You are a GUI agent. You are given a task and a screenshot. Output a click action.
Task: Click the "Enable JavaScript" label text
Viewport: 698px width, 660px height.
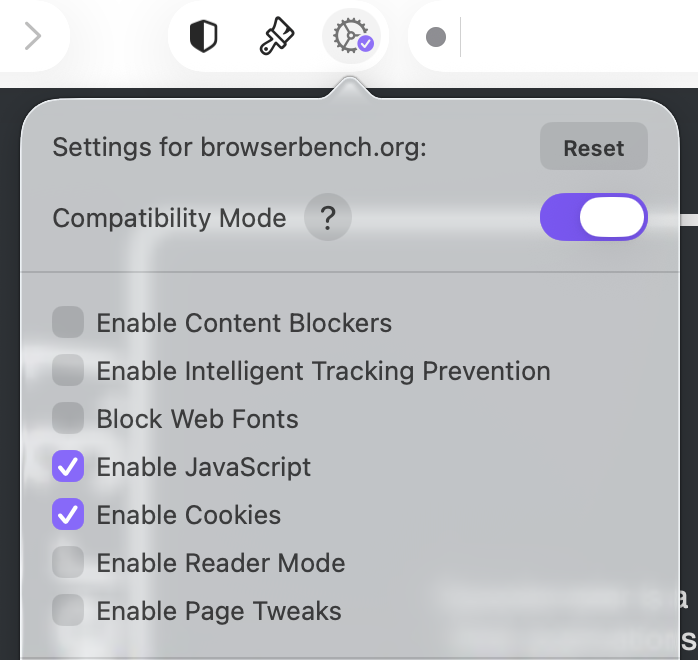pos(204,467)
